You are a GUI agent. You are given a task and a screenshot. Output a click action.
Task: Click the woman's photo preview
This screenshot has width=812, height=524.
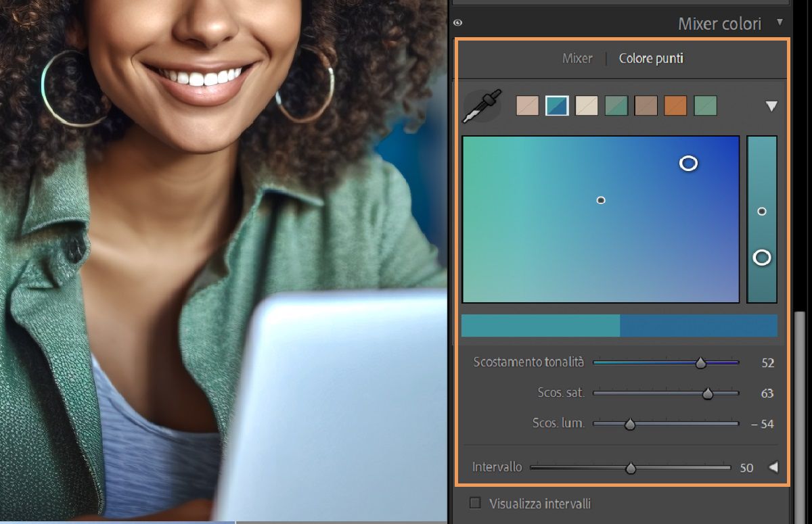(223, 260)
